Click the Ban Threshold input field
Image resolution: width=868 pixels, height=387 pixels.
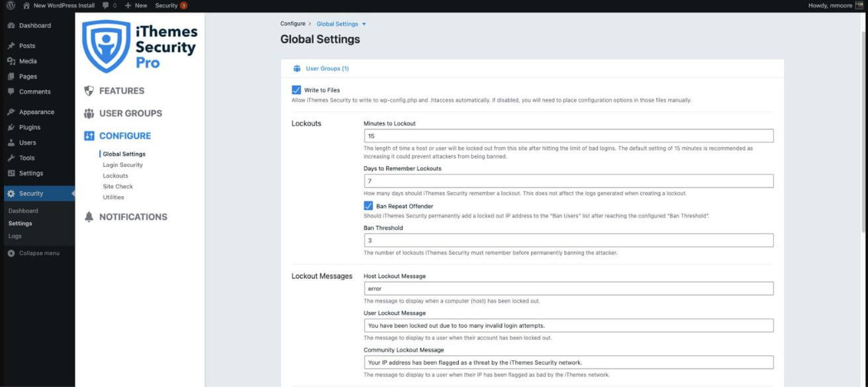click(569, 240)
